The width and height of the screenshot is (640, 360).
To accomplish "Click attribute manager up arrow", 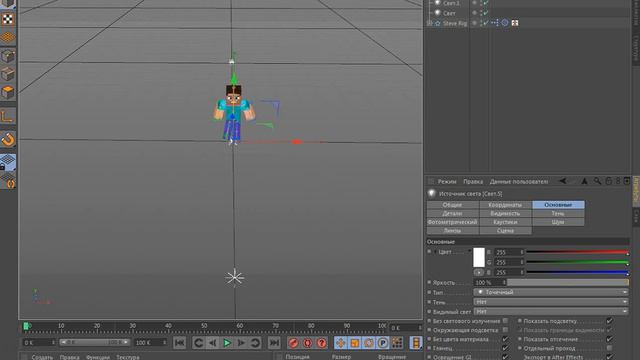I will [x=584, y=181].
